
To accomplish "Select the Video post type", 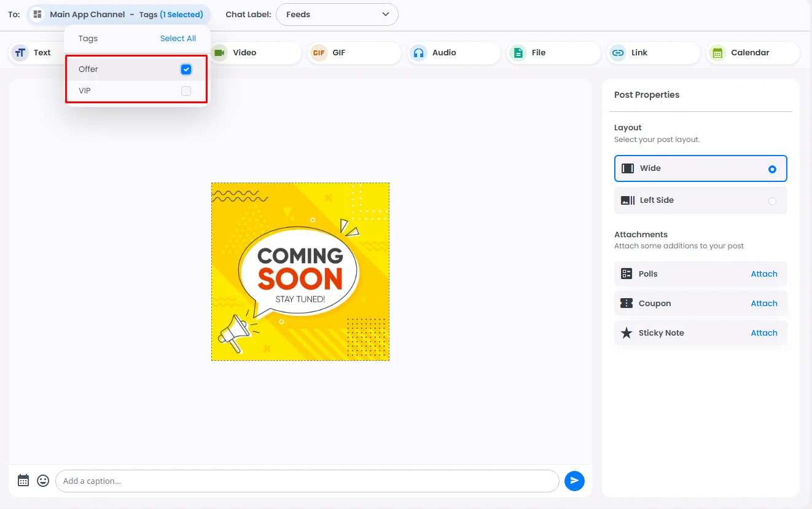I will coord(255,53).
